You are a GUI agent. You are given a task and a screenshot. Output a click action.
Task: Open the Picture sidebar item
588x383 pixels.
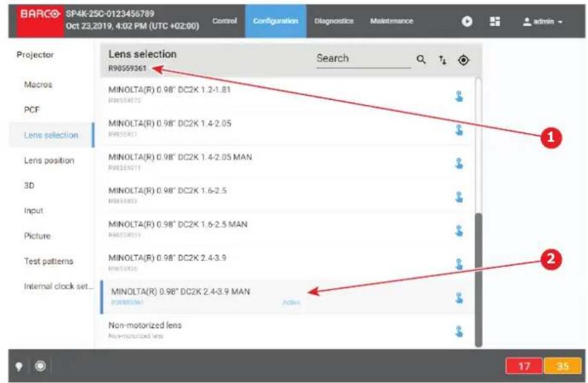coord(37,236)
